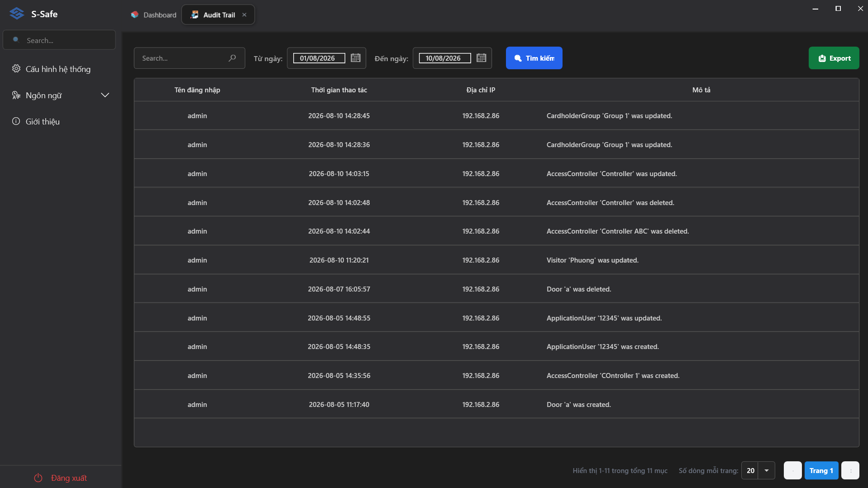Go to next page button

click(x=850, y=471)
